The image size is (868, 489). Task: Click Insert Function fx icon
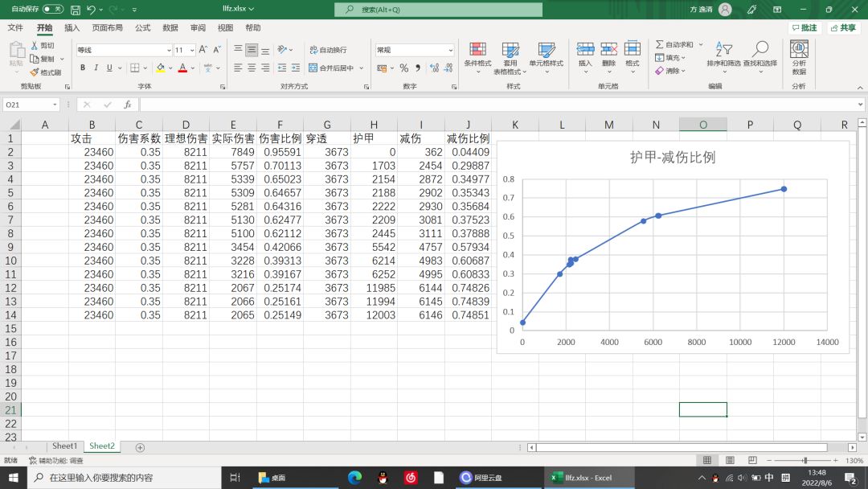(127, 104)
